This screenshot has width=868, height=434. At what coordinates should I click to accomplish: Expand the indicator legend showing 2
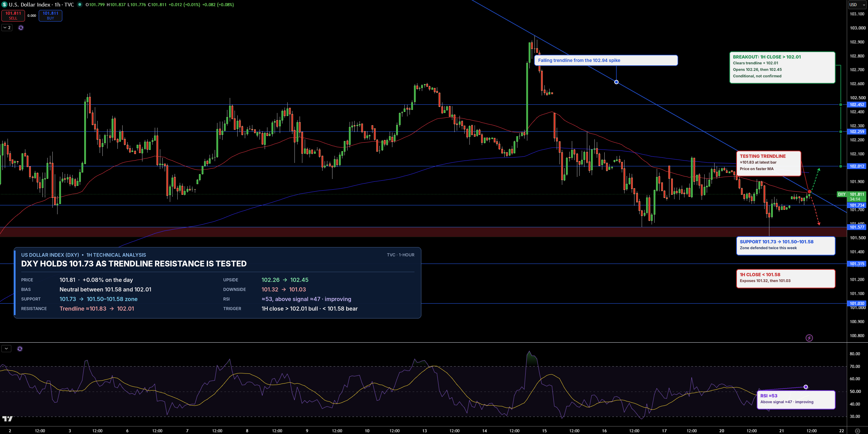(7, 27)
